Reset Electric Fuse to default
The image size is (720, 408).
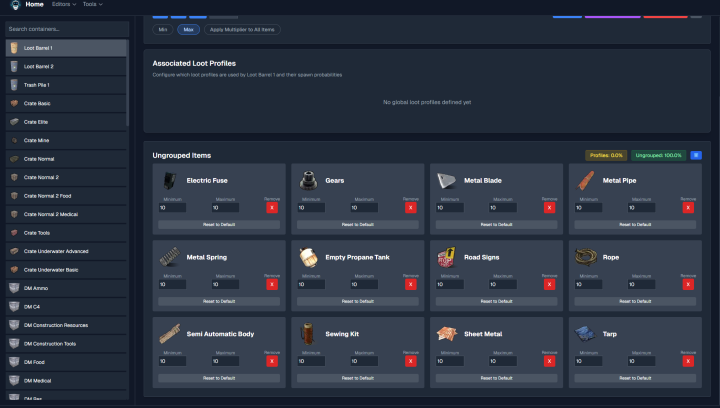[x=219, y=224]
